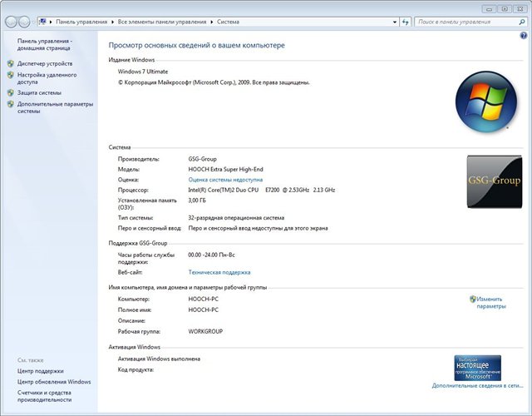This screenshot has height=416, width=532.
Task: Expand arrow after Панель управления breadcrumb
Action: click(x=112, y=22)
